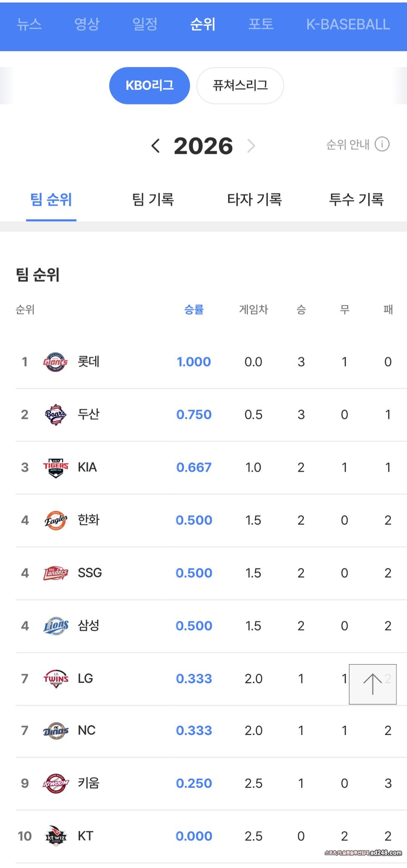Switch to the 팀 기록 tab
Image resolution: width=407 pixels, height=868 pixels.
(153, 199)
